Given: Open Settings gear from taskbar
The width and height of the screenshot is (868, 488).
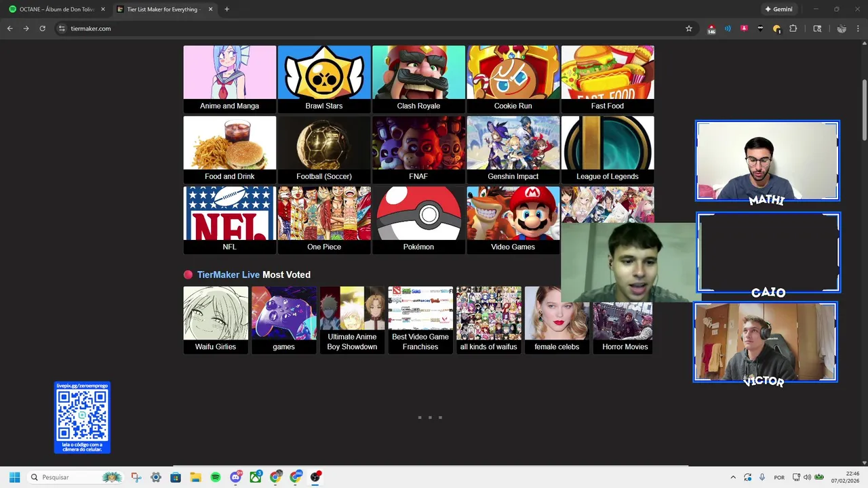Looking at the screenshot, I should pyautogui.click(x=156, y=477).
